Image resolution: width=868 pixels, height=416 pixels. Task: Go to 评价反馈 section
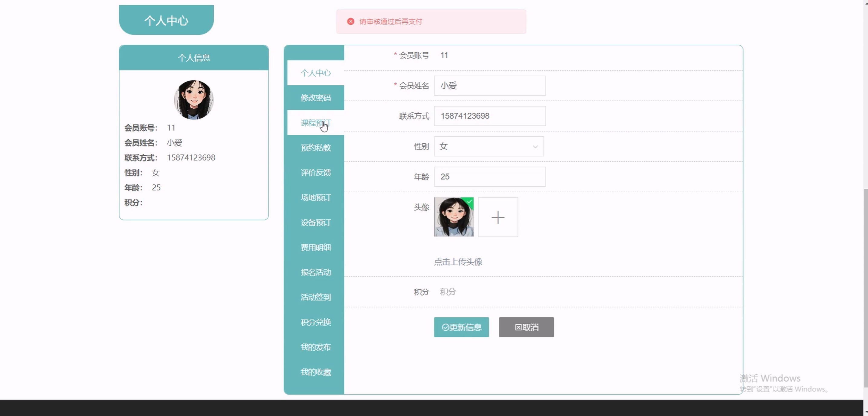click(x=315, y=173)
